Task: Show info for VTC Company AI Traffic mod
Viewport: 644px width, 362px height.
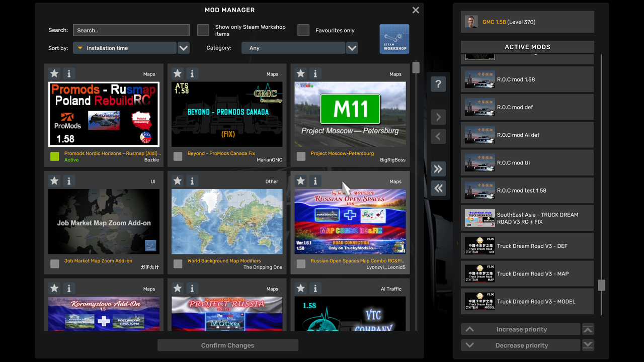Action: [315, 289]
